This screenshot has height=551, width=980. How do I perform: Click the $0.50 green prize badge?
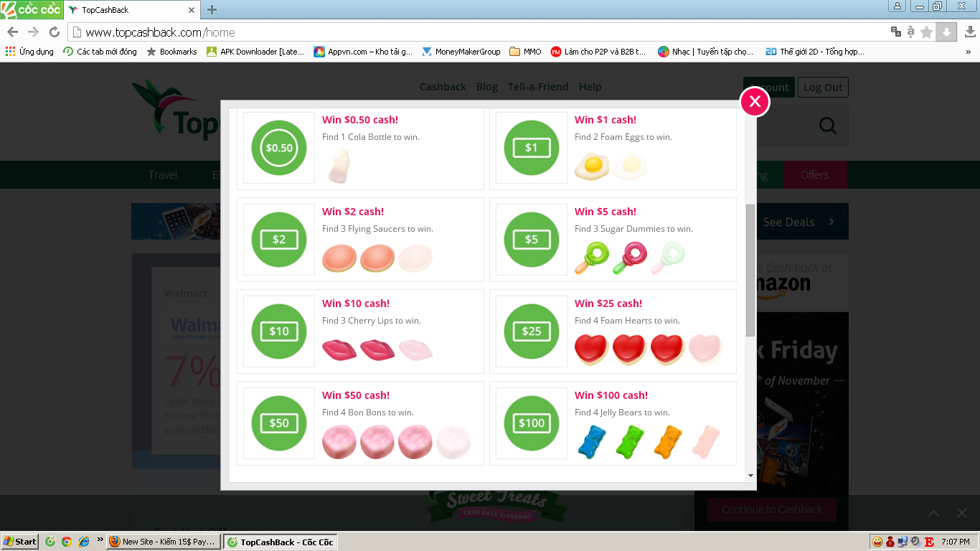[279, 148]
